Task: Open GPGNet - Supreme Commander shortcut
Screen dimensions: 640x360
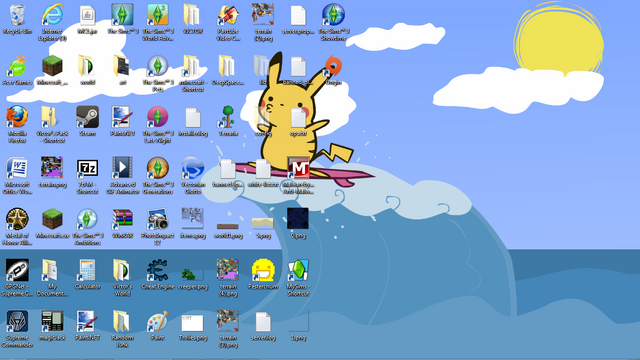Action: [17, 271]
